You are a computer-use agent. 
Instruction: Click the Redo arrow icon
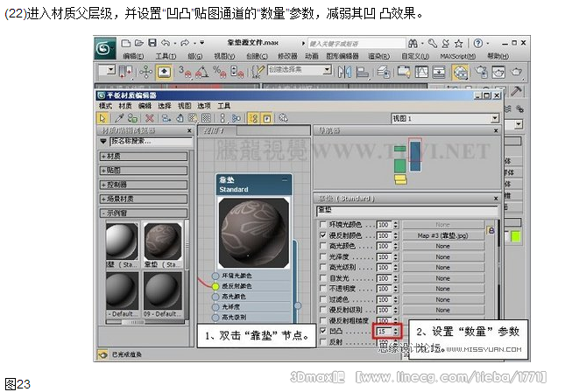[x=185, y=43]
